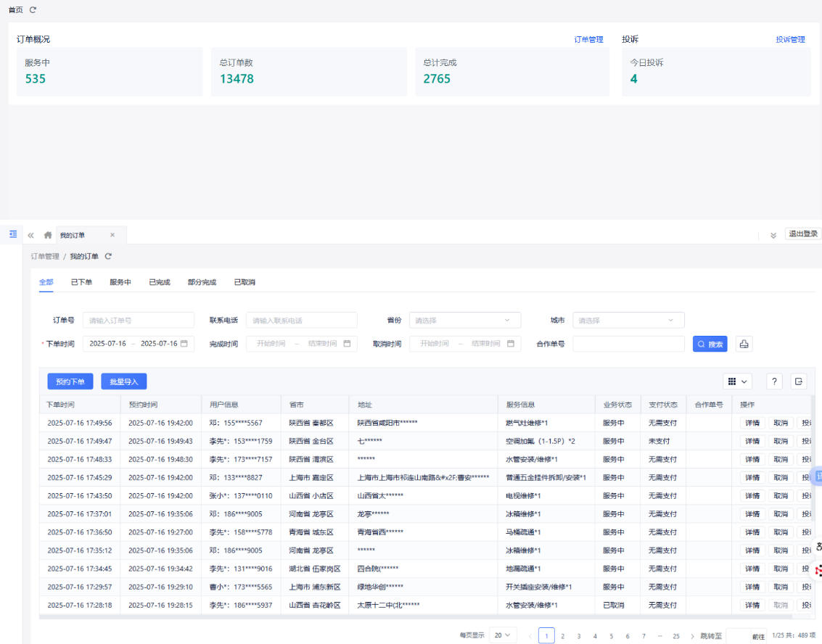822x644 pixels.
Task: Open the help question mark icon
Action: tap(774, 381)
